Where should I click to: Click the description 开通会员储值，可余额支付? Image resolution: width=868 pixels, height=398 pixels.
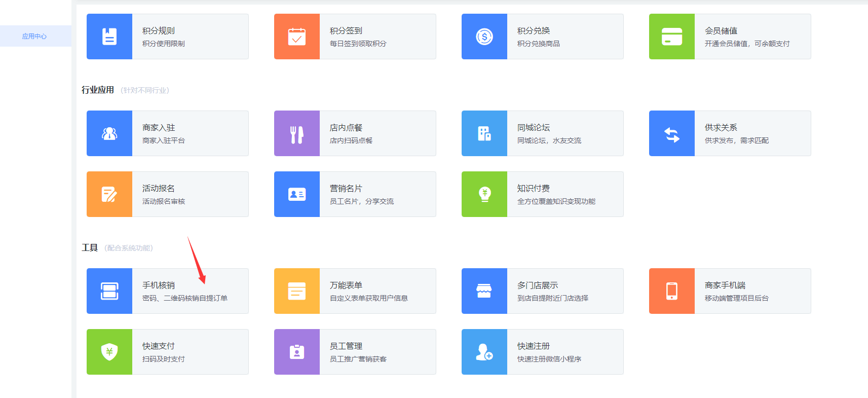tap(747, 44)
